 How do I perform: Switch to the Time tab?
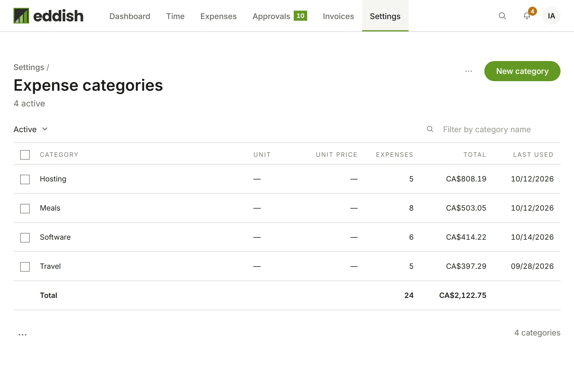coord(175,16)
